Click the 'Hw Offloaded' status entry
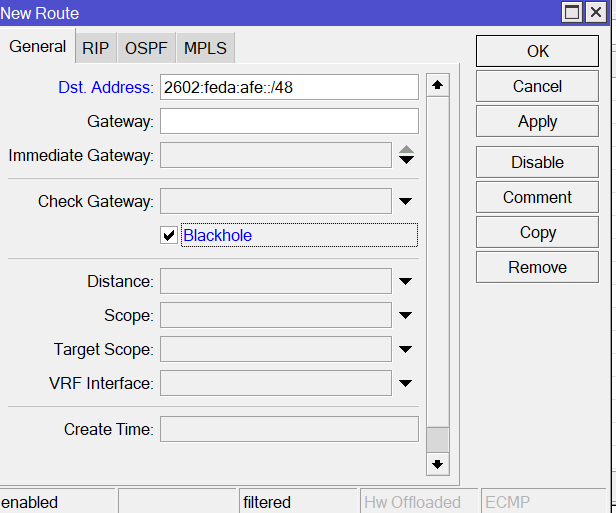This screenshot has width=616, height=513. (412, 502)
